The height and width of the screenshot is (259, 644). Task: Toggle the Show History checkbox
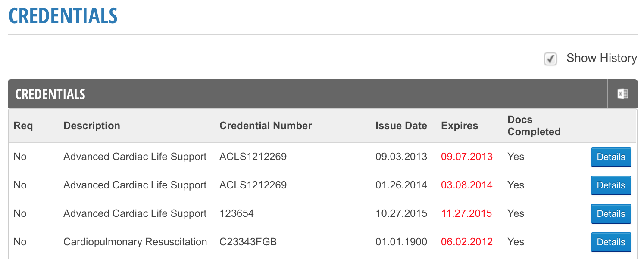[550, 59]
